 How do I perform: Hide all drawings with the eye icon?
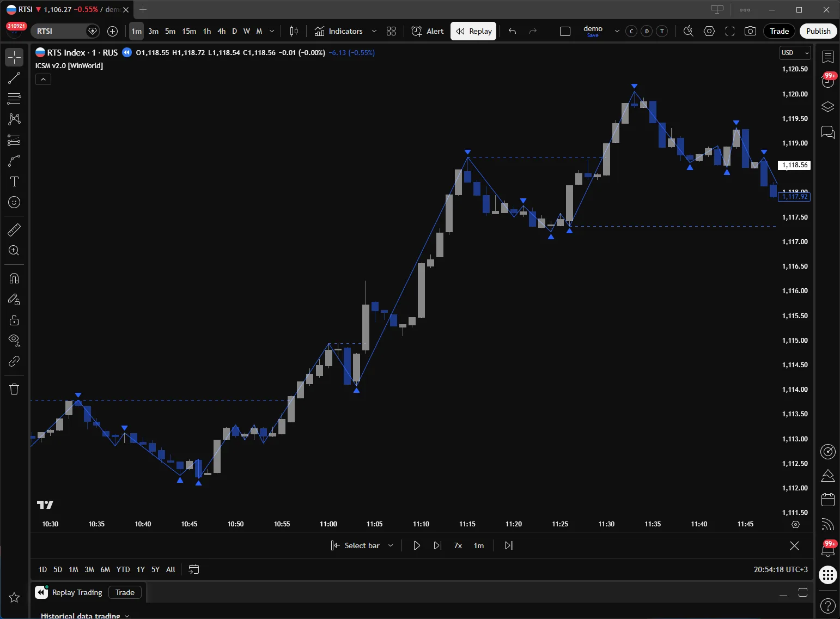[14, 341]
